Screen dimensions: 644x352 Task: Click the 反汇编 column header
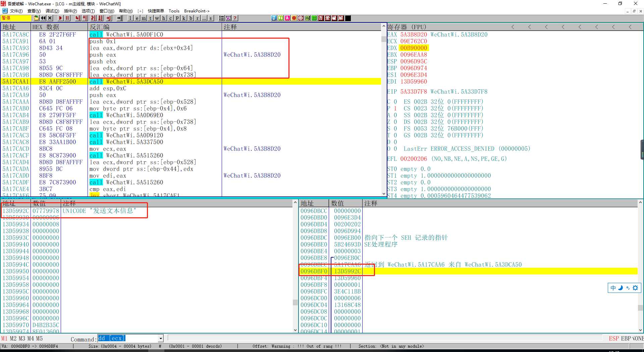click(x=155, y=27)
